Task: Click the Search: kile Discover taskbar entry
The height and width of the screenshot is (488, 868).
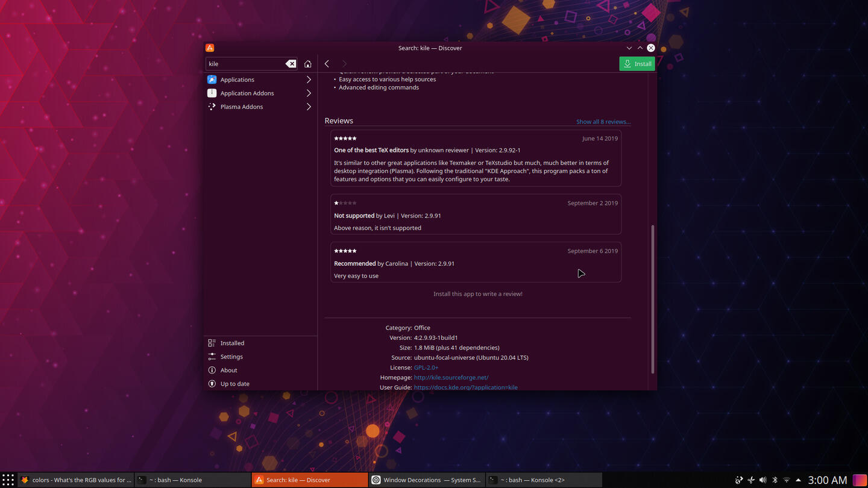Action: [x=310, y=480]
